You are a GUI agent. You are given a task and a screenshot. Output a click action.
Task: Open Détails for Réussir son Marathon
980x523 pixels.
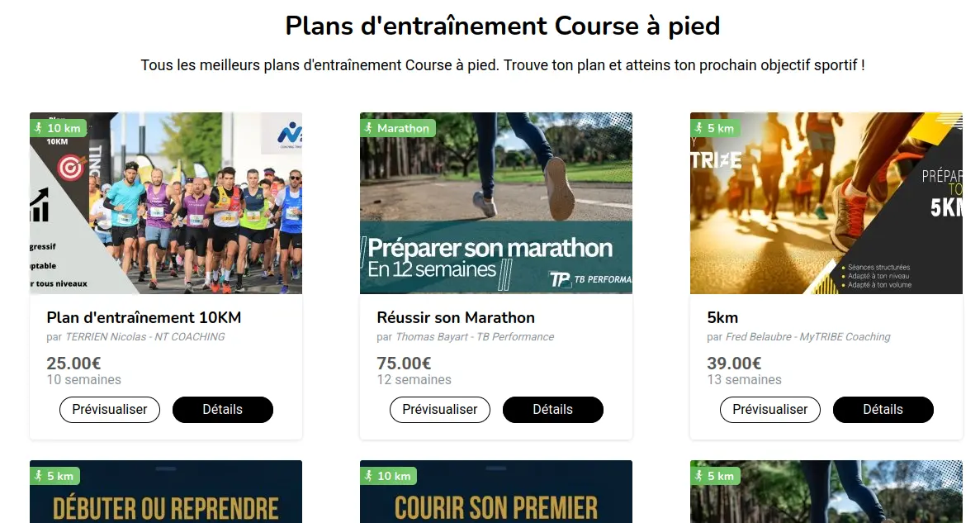(552, 409)
